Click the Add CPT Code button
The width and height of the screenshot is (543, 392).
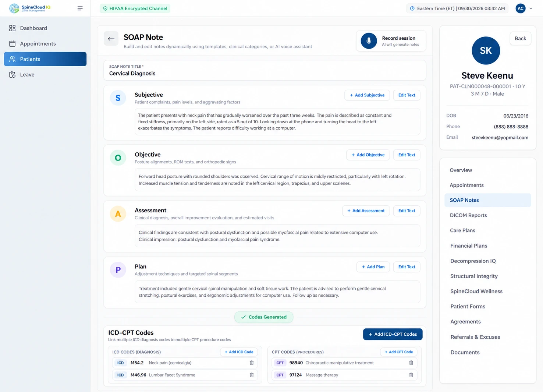point(399,352)
